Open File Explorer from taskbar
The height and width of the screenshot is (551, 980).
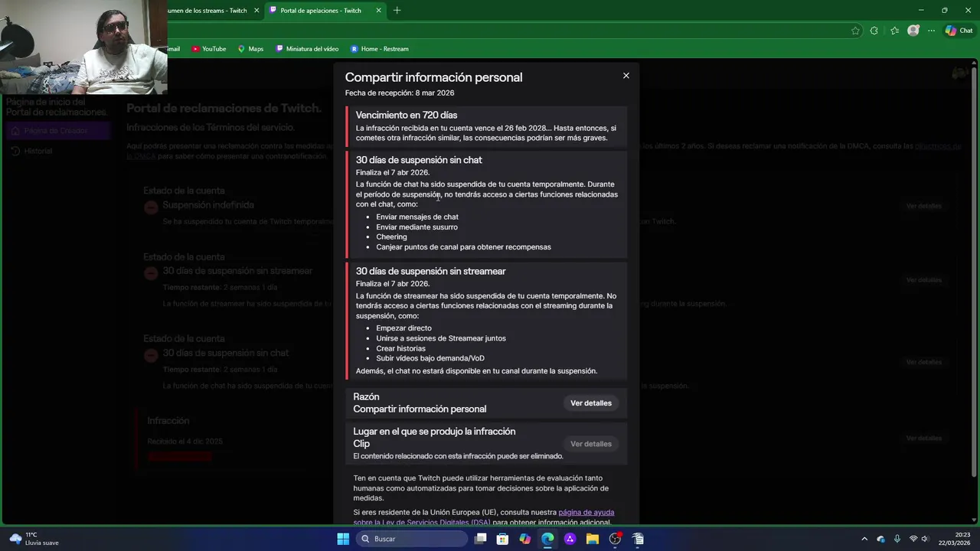coord(593,539)
